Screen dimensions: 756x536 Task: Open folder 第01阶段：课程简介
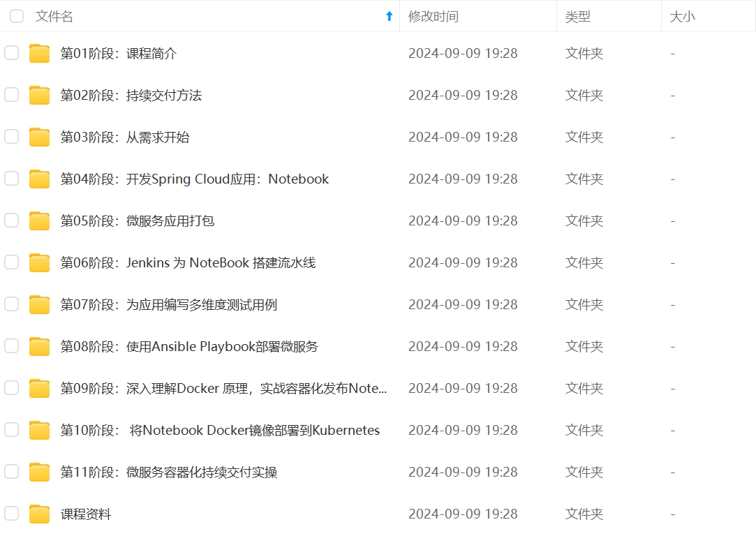coord(118,53)
